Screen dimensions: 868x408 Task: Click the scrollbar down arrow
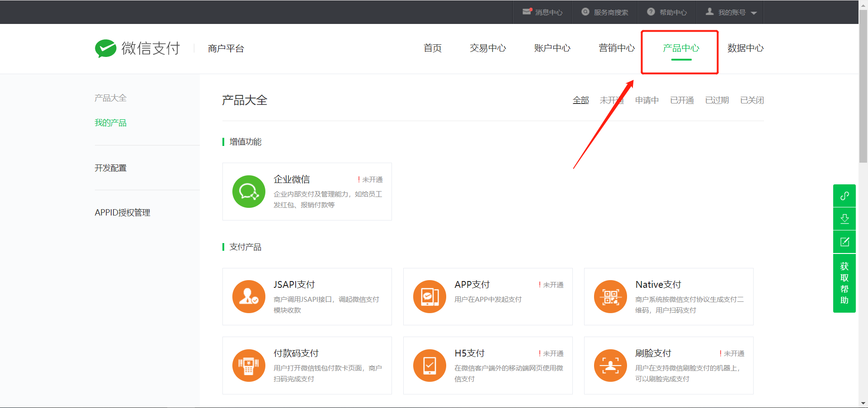pyautogui.click(x=863, y=403)
